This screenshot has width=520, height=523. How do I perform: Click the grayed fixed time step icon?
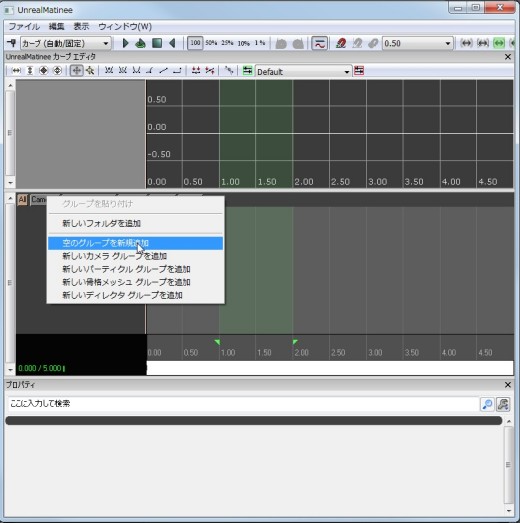click(373, 43)
